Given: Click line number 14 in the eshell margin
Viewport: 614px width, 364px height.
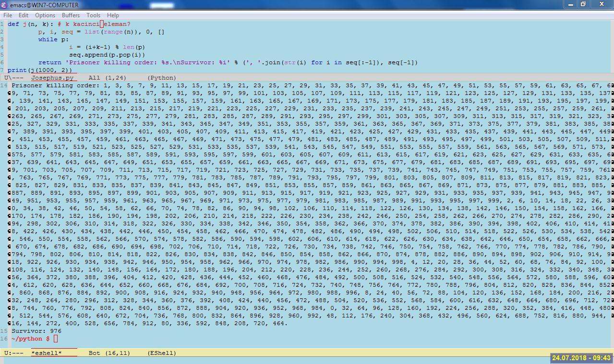Looking at the screenshot, I should coord(3,85).
